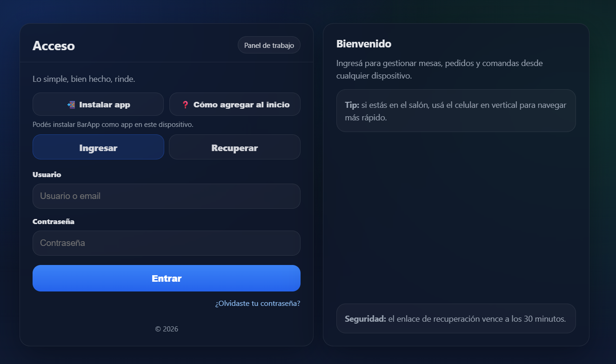Click the welcome paragraph about gestionar mesas

(x=439, y=69)
